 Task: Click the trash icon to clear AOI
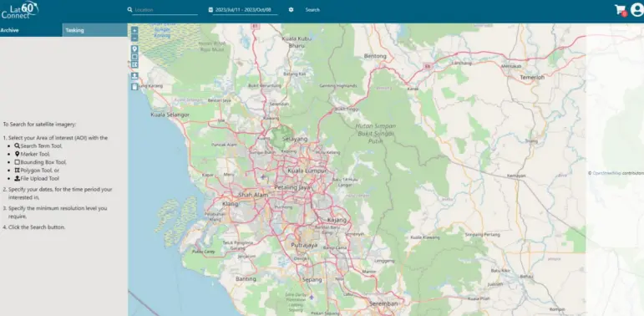coord(134,87)
